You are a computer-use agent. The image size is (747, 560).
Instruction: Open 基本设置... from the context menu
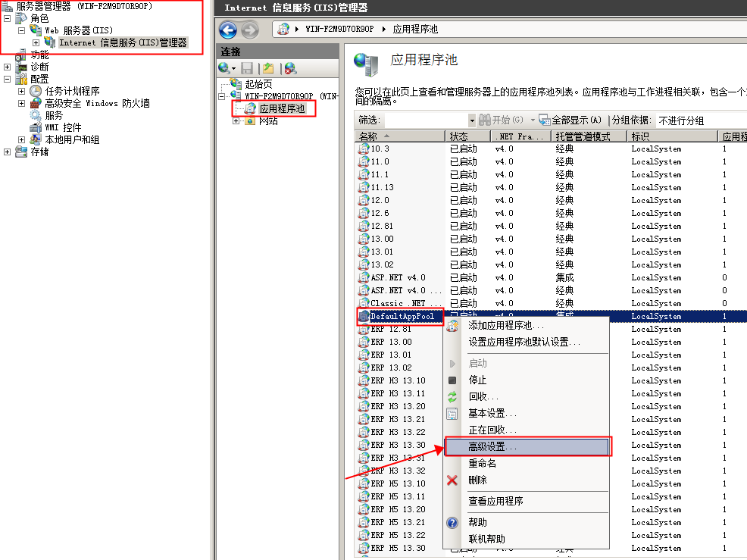click(x=492, y=414)
